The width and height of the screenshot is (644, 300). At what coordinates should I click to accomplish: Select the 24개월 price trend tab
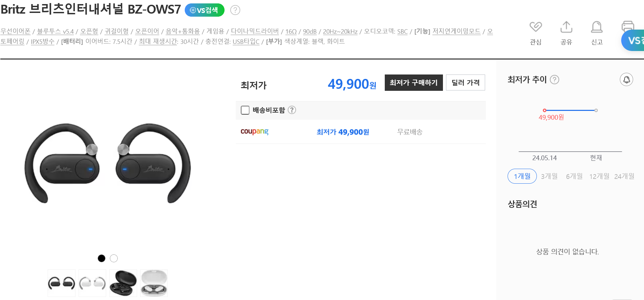click(x=624, y=176)
